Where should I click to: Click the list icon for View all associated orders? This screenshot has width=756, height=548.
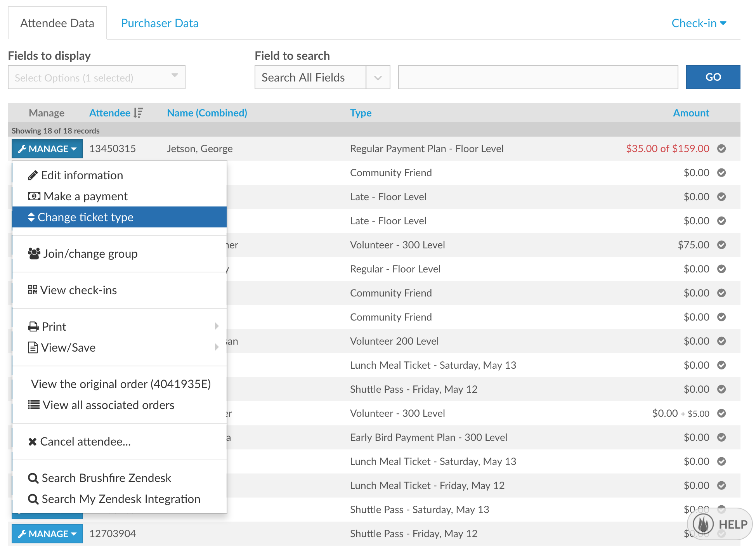click(x=33, y=405)
